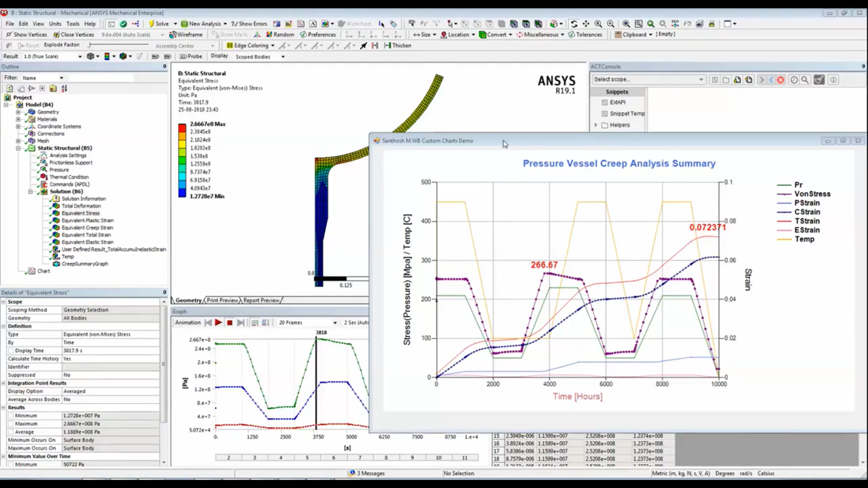Click the blue Min color band in legend
The width and height of the screenshot is (868, 488).
(182, 193)
